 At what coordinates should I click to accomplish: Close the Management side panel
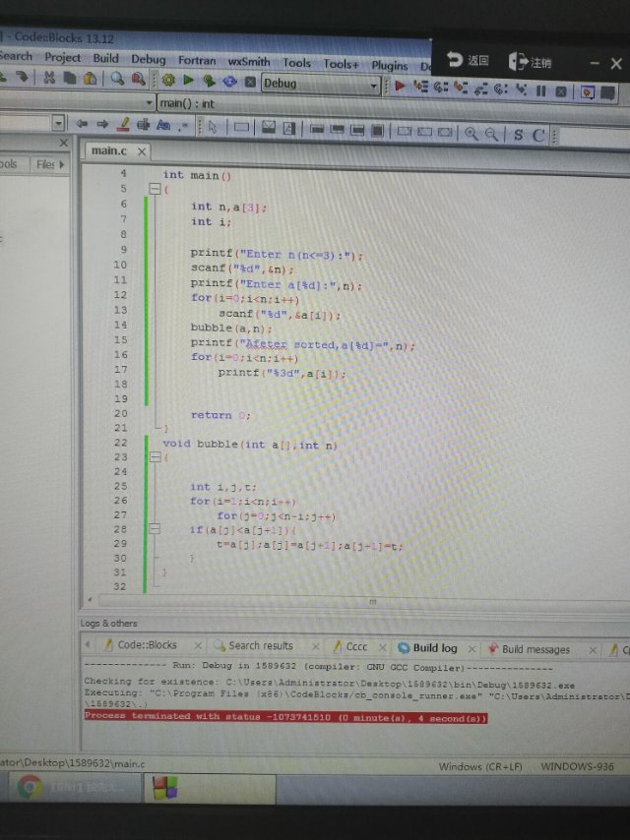click(x=64, y=143)
